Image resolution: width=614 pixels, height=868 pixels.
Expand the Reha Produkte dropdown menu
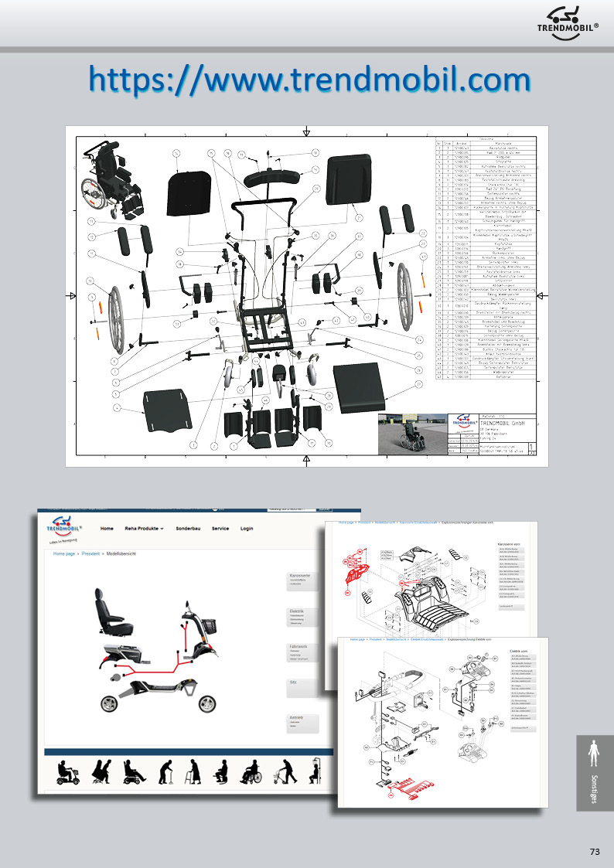click(x=144, y=529)
